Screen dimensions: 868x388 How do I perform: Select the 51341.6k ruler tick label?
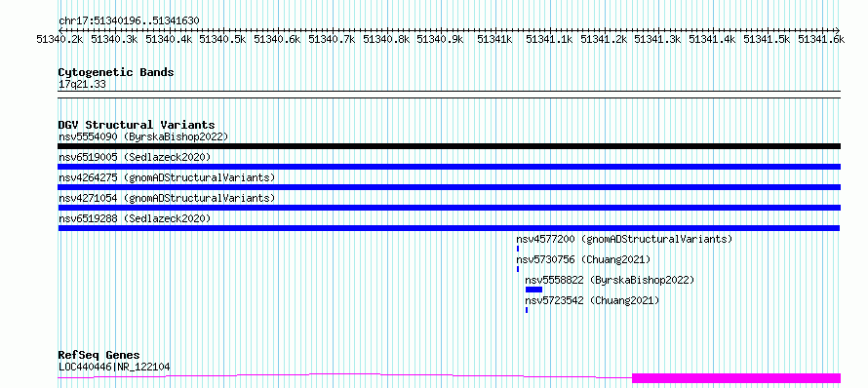[821, 39]
